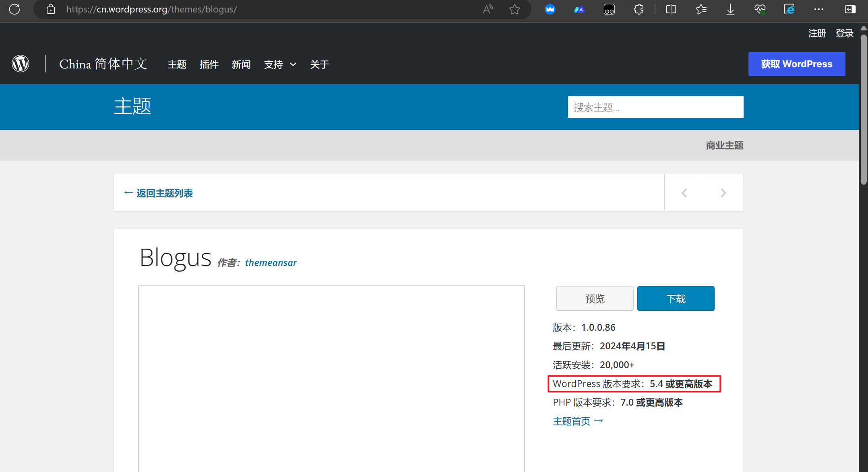Open browser extensions puzzle icon
Image resolution: width=868 pixels, height=472 pixels.
tap(639, 9)
